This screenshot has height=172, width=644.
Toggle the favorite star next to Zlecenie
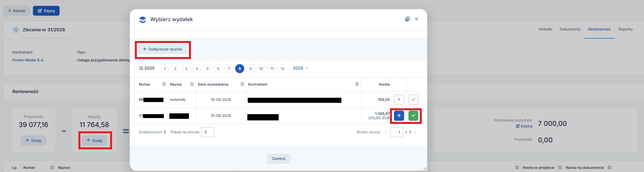click(16, 30)
